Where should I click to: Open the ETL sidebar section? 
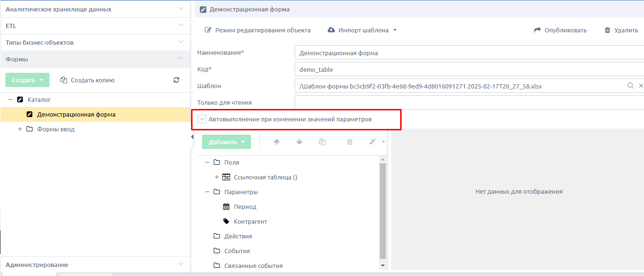tap(95, 26)
